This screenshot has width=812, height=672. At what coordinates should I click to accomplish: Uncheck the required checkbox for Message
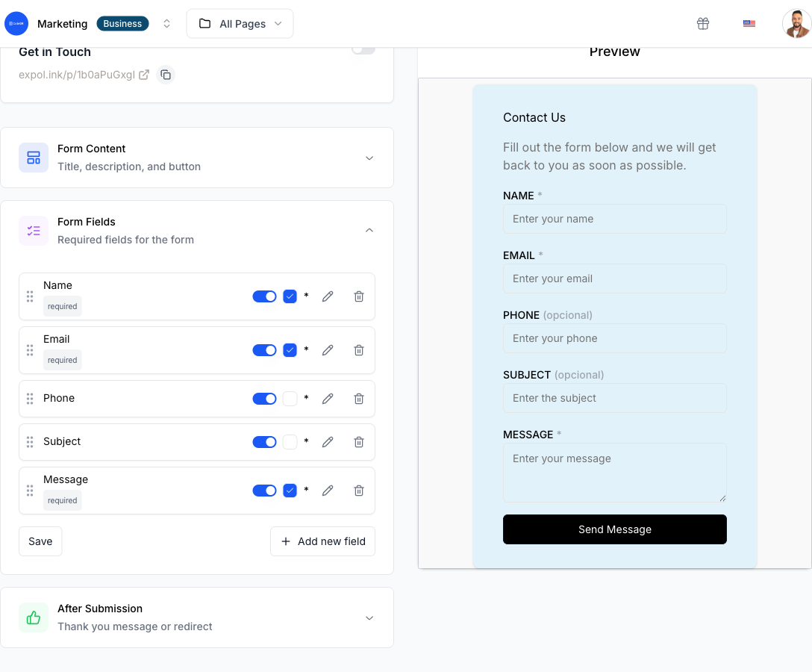(290, 491)
